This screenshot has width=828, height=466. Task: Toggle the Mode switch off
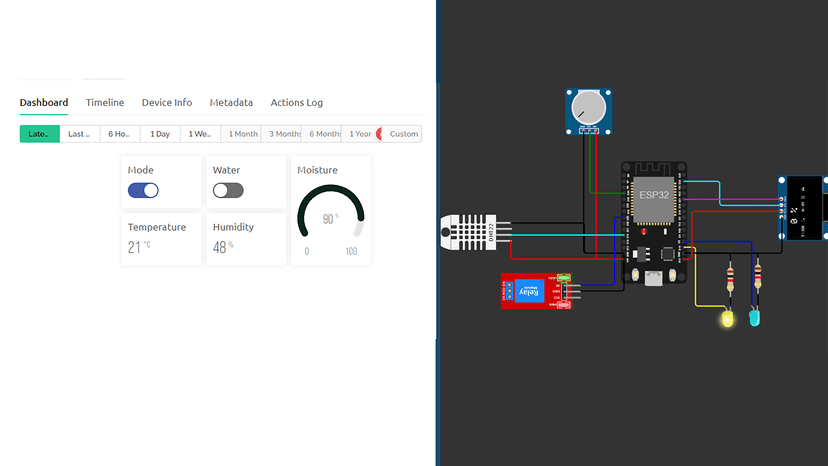tap(143, 190)
